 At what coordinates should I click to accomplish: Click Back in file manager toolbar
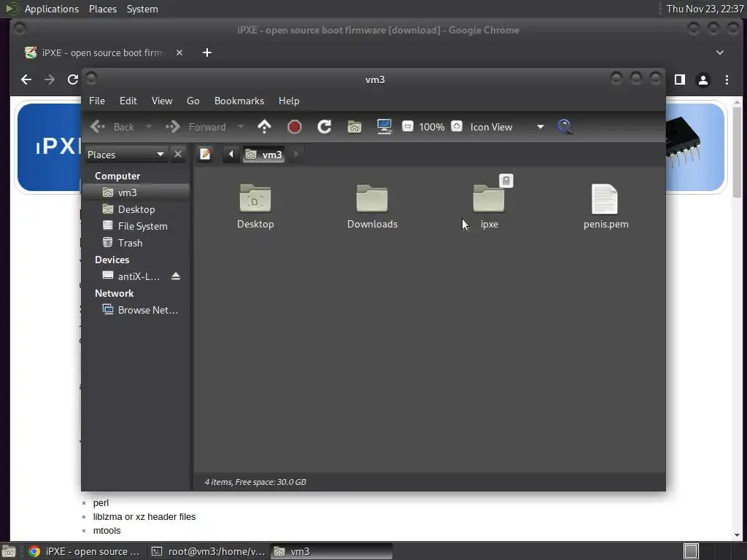[x=112, y=127]
